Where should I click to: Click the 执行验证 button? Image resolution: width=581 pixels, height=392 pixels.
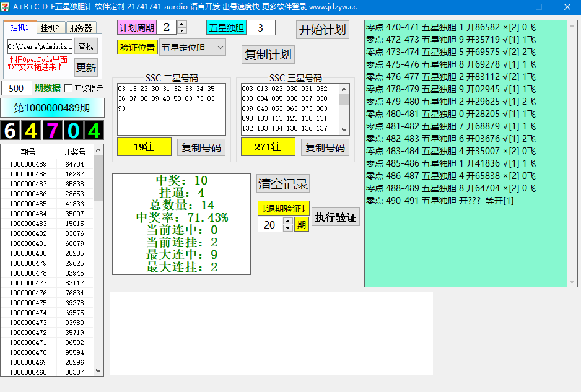click(335, 217)
